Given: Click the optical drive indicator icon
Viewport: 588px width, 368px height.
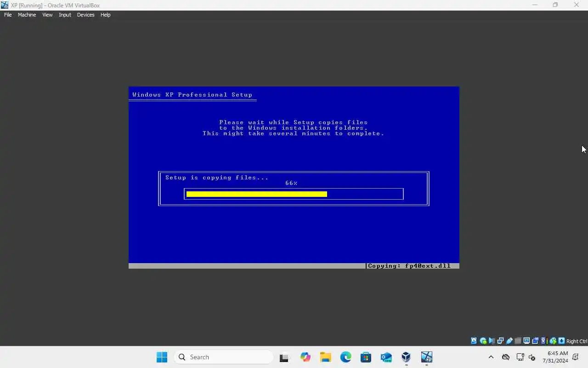Looking at the screenshot, I should pyautogui.click(x=483, y=341).
